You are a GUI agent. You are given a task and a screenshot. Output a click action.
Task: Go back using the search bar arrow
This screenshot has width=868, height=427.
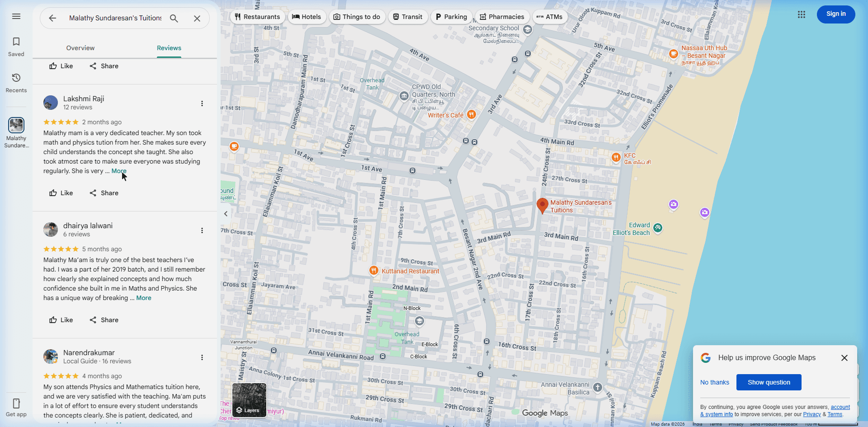[52, 18]
